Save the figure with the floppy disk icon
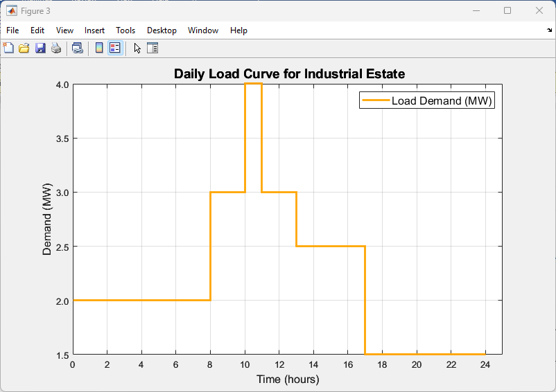Viewport: 556px width, 392px height. click(40, 48)
